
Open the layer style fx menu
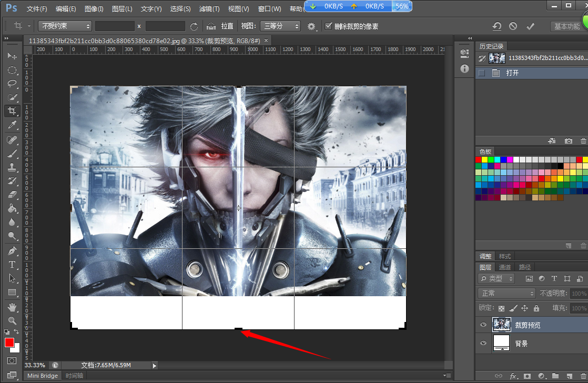513,376
